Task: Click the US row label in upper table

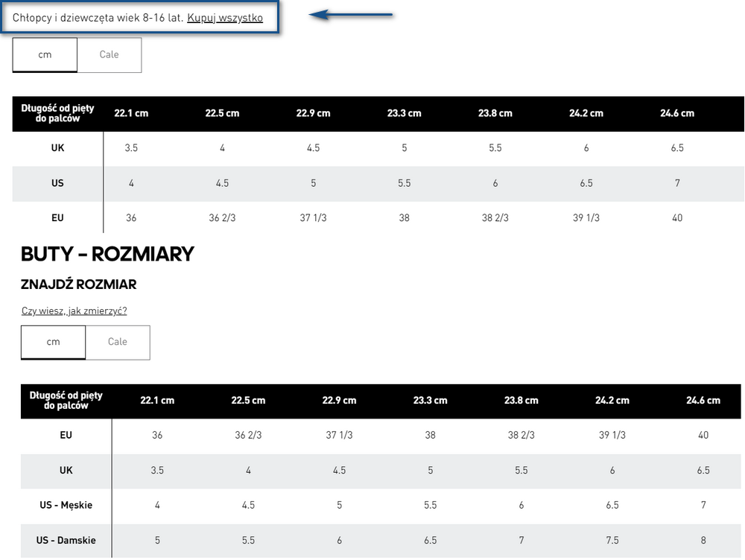Action: click(x=57, y=183)
